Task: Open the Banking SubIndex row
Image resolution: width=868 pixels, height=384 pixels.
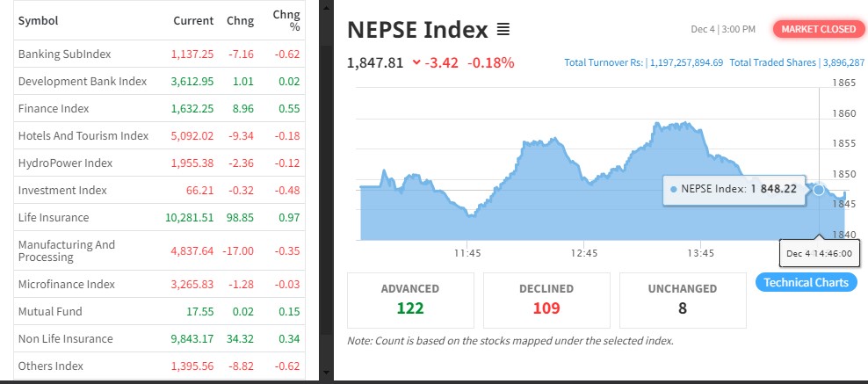Action: click(64, 54)
